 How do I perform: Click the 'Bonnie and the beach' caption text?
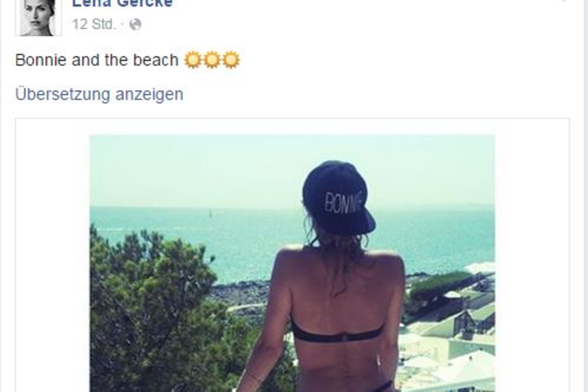coord(97,60)
